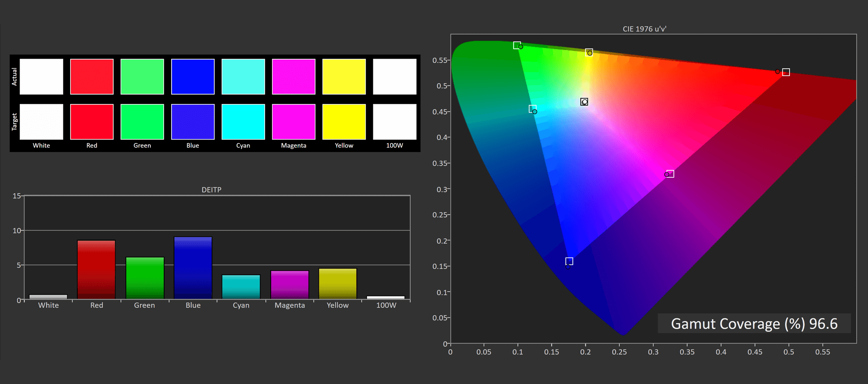The image size is (868, 384).
Task: Click the magenta target square on CIE chart
Action: click(670, 174)
